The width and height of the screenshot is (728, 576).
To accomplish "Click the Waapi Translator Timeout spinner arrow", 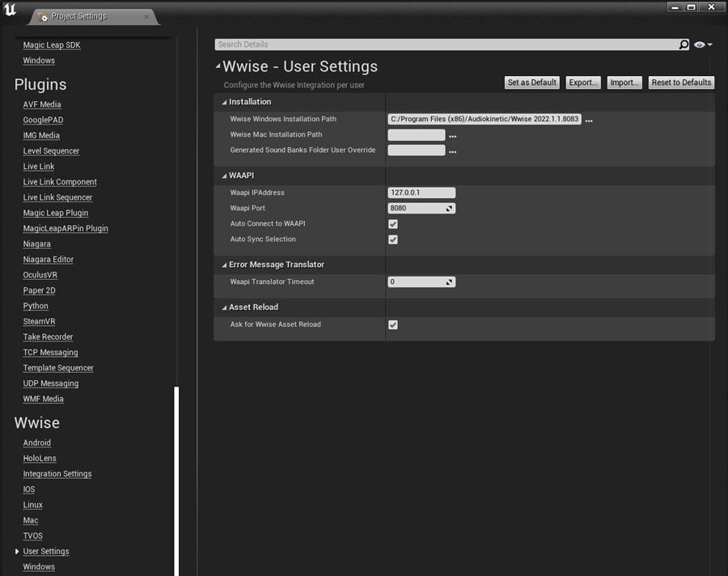I will tap(449, 282).
